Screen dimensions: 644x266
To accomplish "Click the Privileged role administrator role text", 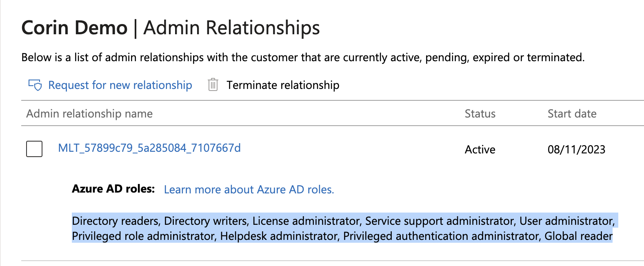I will pyautogui.click(x=143, y=236).
